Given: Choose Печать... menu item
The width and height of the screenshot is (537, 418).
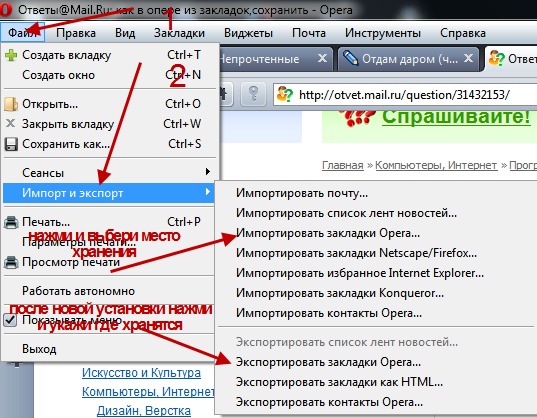Looking at the screenshot, I should tap(110, 222).
